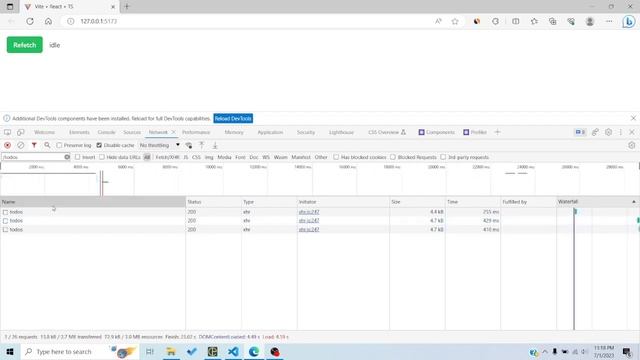Viewport: 640px width, 360px height.
Task: Open Windows Start menu
Action: 10,351
